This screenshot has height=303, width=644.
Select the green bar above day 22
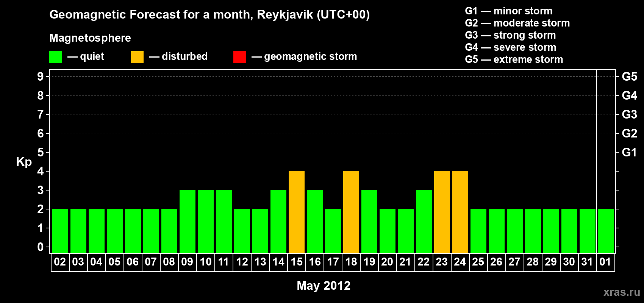pyautogui.click(x=424, y=221)
